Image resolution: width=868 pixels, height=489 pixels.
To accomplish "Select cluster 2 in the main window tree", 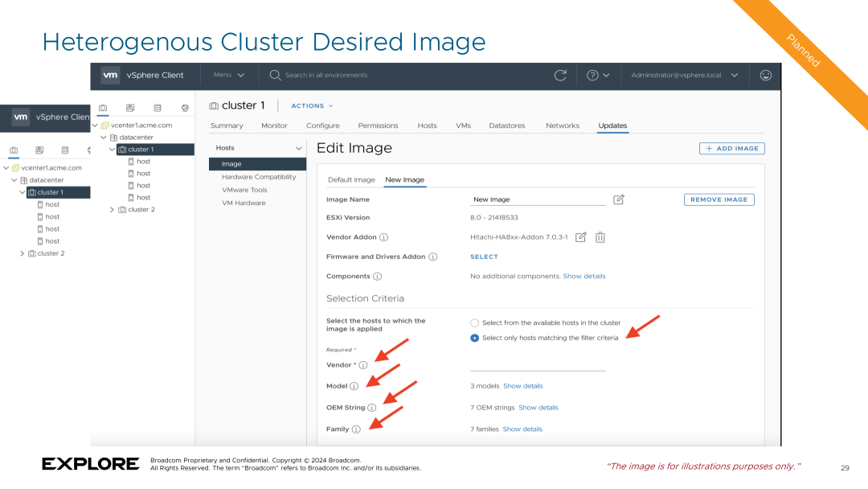I will click(x=141, y=210).
